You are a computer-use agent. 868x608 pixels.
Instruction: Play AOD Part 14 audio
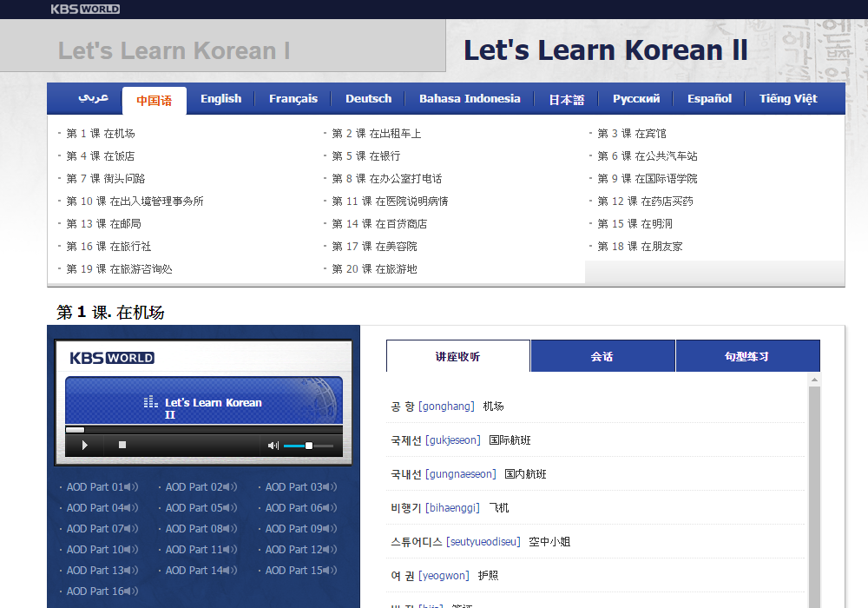(201, 571)
